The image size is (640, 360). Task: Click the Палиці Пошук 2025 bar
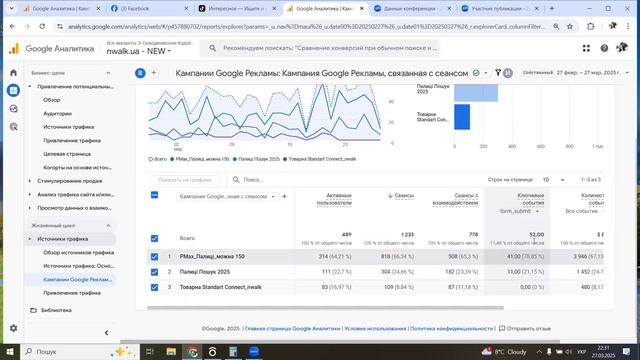476,93
